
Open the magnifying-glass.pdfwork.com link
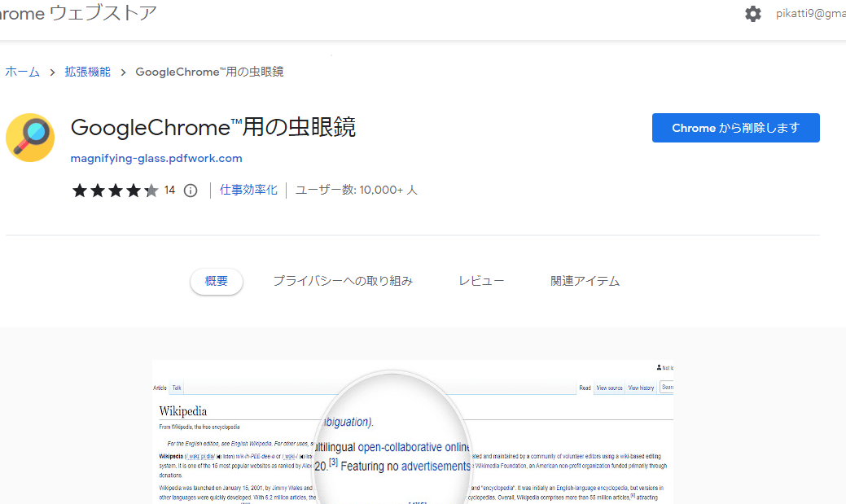click(156, 159)
